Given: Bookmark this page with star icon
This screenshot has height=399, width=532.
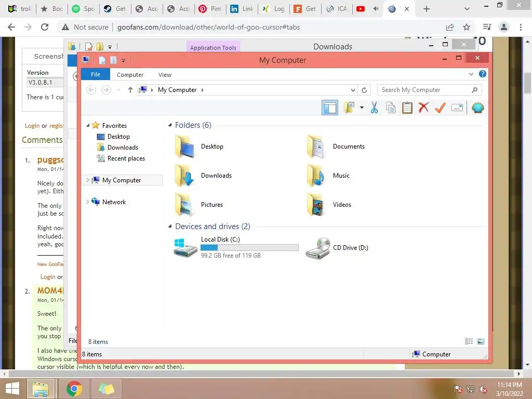Looking at the screenshot, I should tap(467, 27).
